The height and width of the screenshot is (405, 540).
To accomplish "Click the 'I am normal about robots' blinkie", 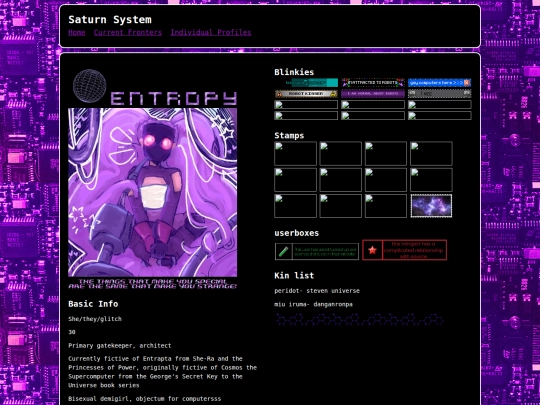I will [x=373, y=94].
